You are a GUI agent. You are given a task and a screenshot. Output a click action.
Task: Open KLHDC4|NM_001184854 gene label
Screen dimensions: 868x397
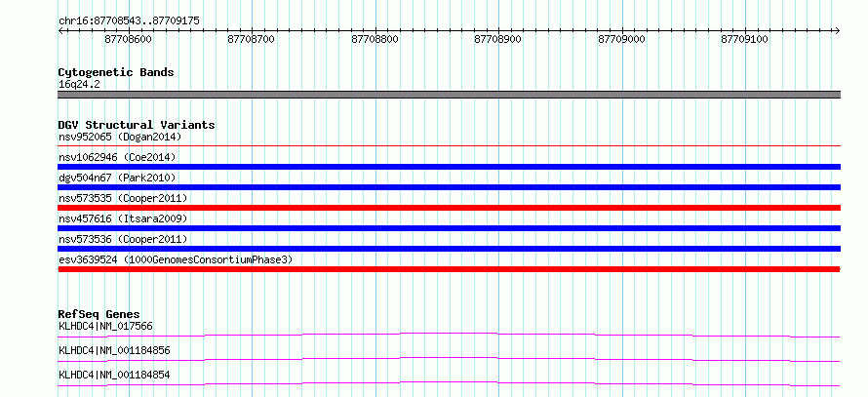pyautogui.click(x=114, y=376)
